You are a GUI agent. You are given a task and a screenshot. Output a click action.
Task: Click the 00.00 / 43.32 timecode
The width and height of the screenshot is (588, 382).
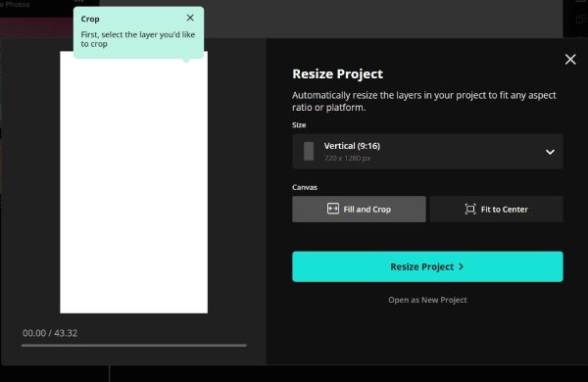click(50, 333)
